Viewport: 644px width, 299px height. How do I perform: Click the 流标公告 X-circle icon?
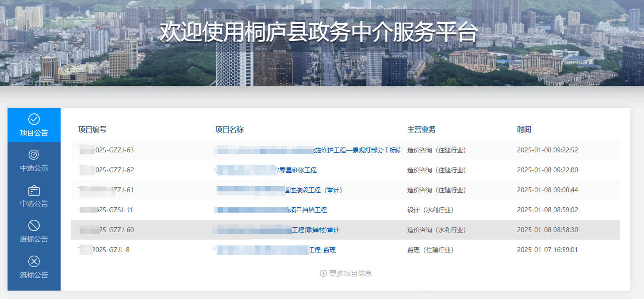click(34, 261)
